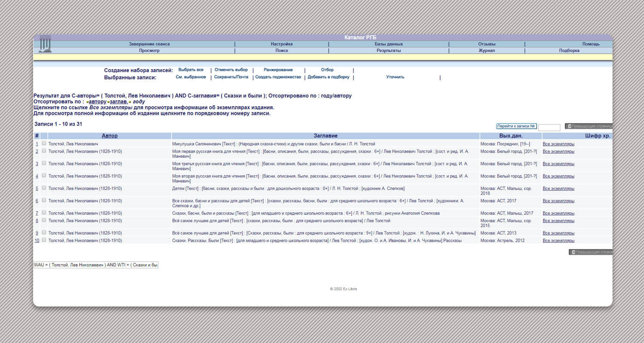Open record number 7
Image resolution: width=644 pixels, height=343 pixels.
click(37, 214)
